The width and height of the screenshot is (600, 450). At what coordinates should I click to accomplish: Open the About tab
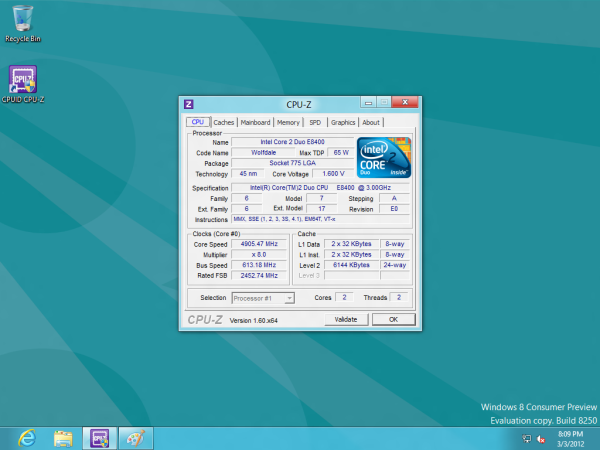pos(371,122)
